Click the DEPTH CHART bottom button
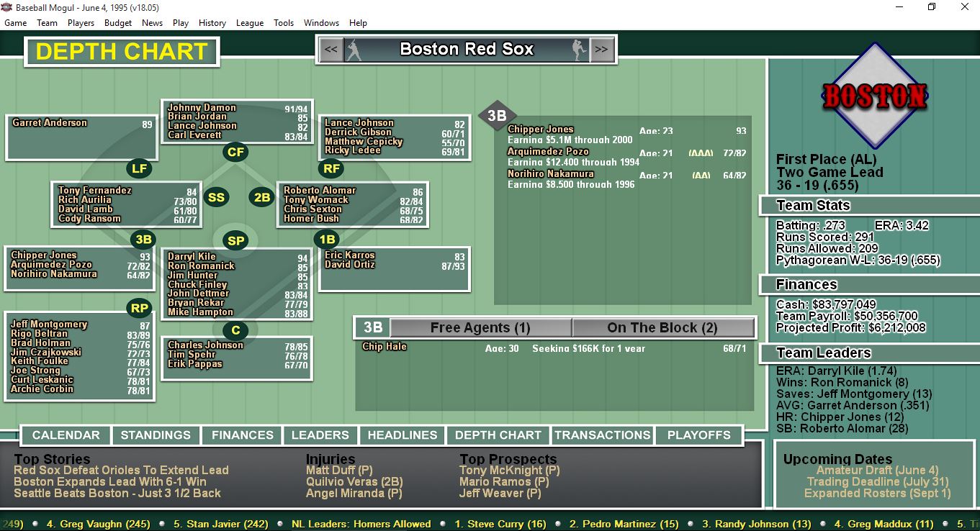The width and height of the screenshot is (980, 531). pyautogui.click(x=498, y=435)
